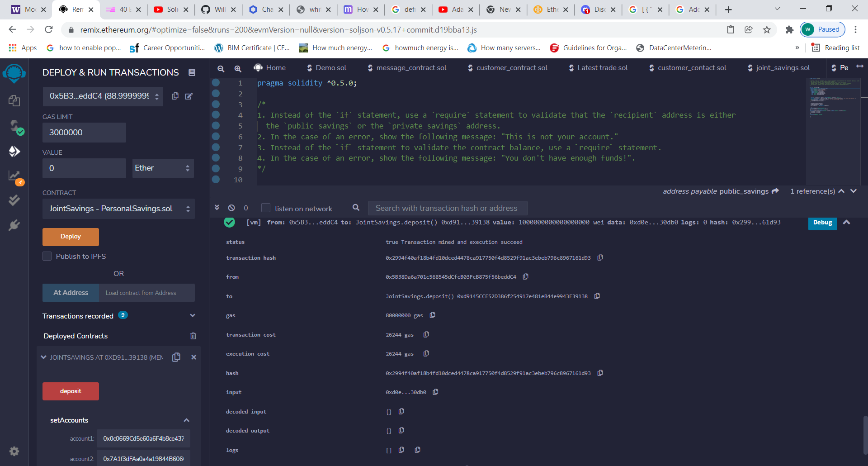Remove the JOINTSAVINGS deployed contract instance
This screenshot has width=868, height=466.
pos(193,357)
